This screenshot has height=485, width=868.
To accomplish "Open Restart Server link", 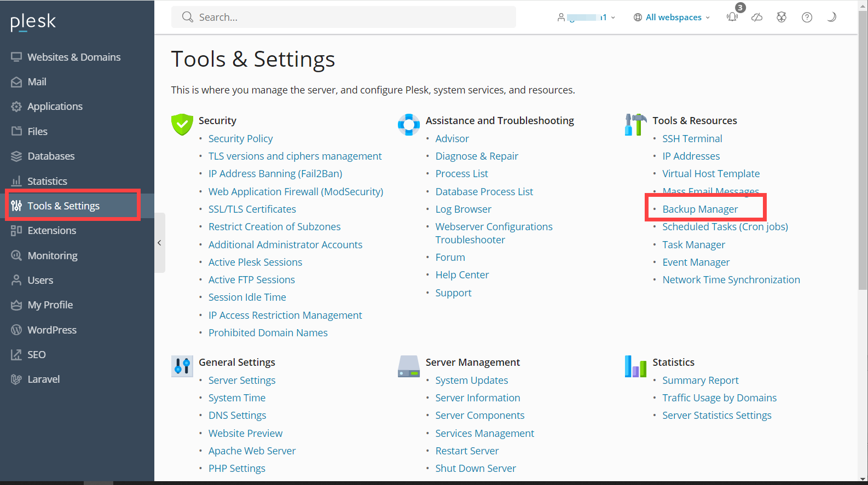I will 467,451.
